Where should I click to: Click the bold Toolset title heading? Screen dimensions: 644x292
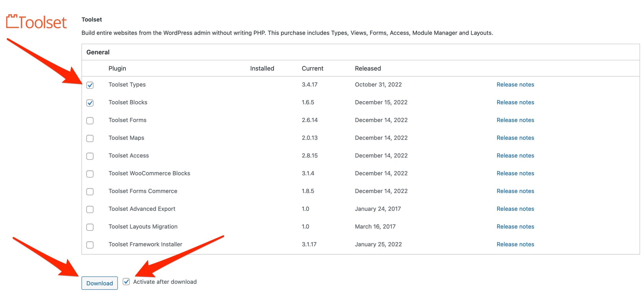(92, 20)
